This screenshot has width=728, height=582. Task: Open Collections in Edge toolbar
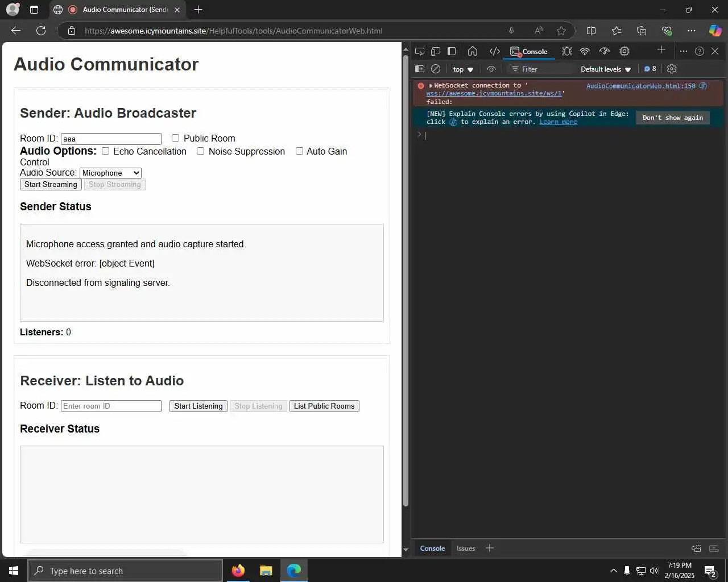click(x=642, y=31)
